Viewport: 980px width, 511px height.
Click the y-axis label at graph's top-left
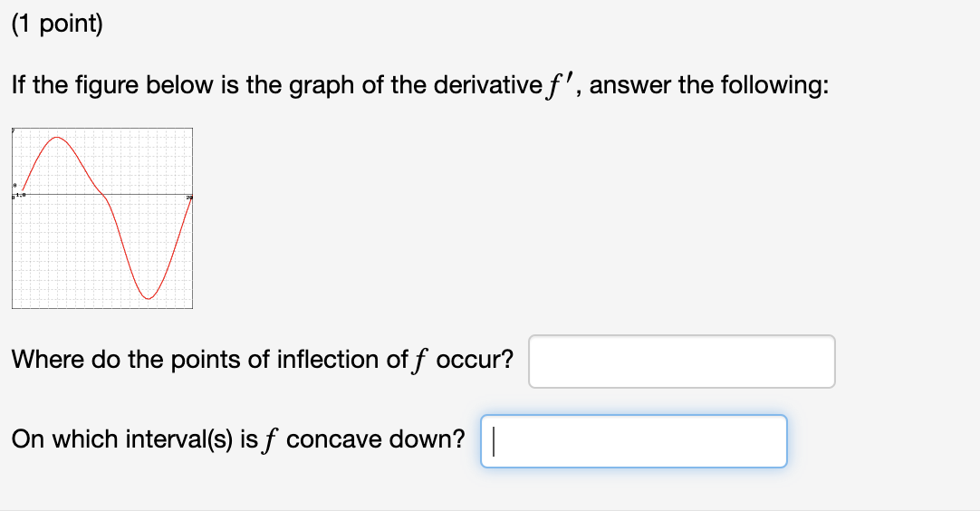pos(14,130)
